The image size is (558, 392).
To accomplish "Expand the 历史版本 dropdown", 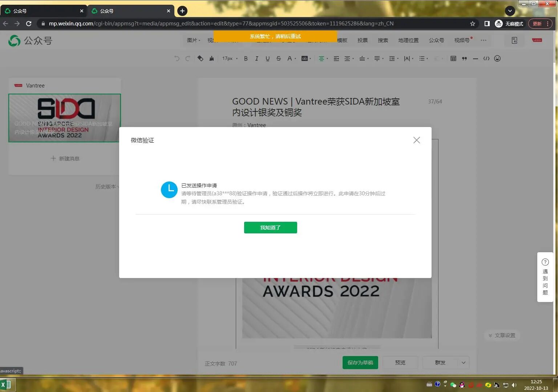I will (x=107, y=187).
